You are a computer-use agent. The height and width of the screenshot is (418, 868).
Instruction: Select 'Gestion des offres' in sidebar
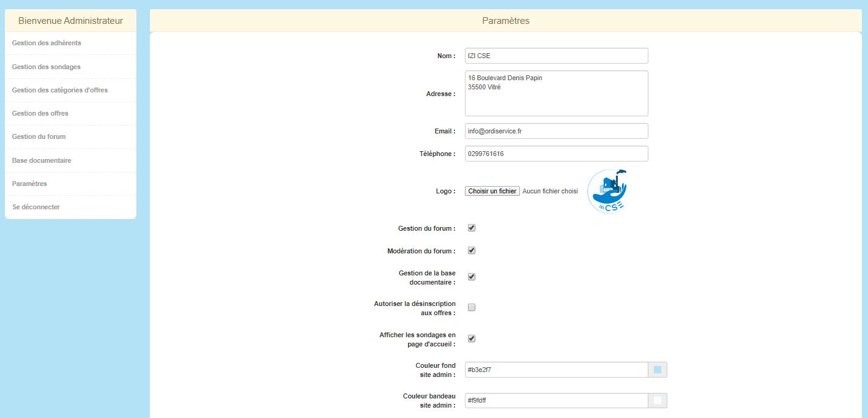click(40, 113)
